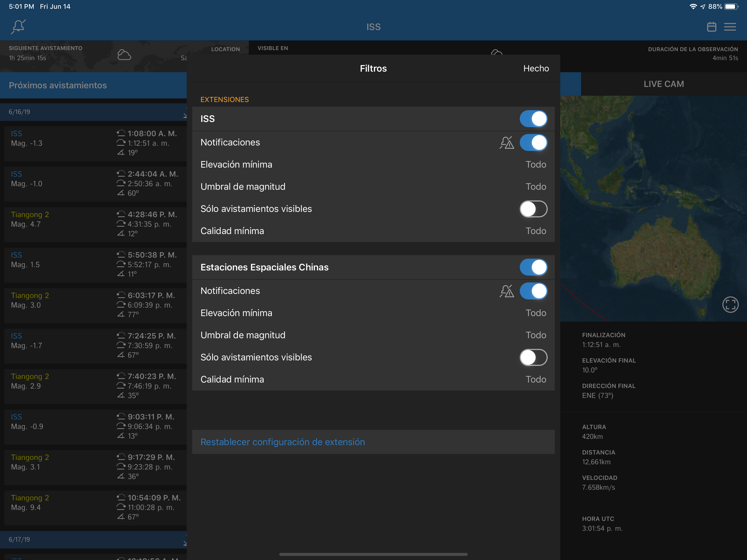The width and height of the screenshot is (747, 560).
Task: Tap the cloud weather icon near next sighting
Action: (x=124, y=55)
